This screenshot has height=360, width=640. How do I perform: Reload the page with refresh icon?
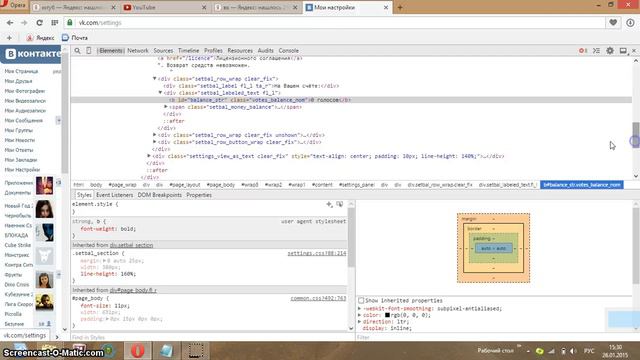click(x=39, y=23)
